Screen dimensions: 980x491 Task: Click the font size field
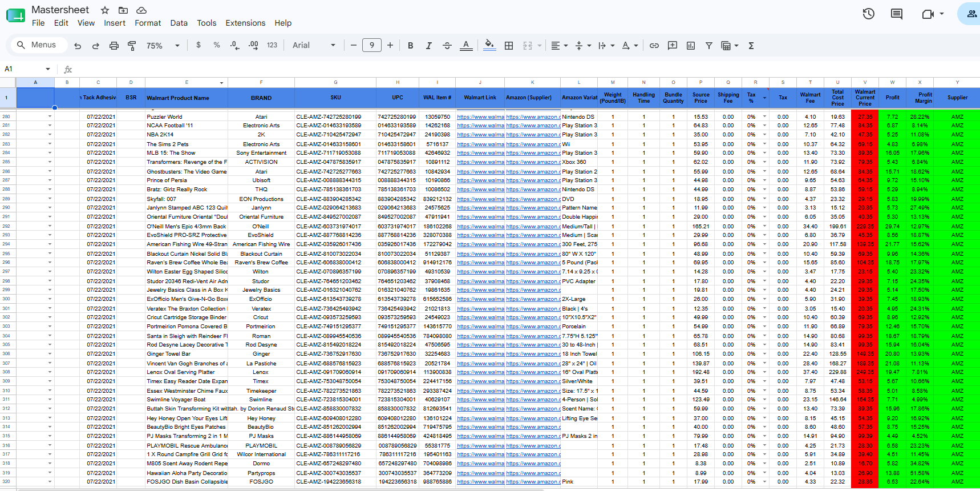point(372,45)
